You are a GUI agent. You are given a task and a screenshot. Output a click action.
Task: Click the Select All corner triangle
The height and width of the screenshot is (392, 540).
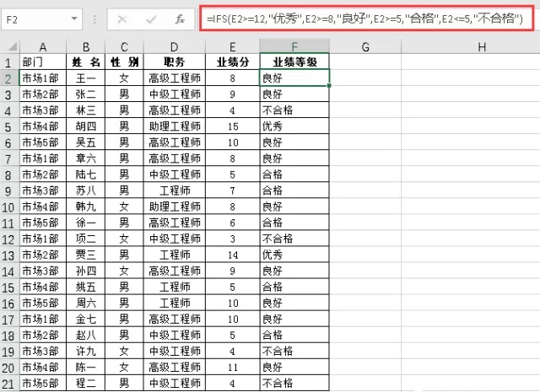click(8, 47)
